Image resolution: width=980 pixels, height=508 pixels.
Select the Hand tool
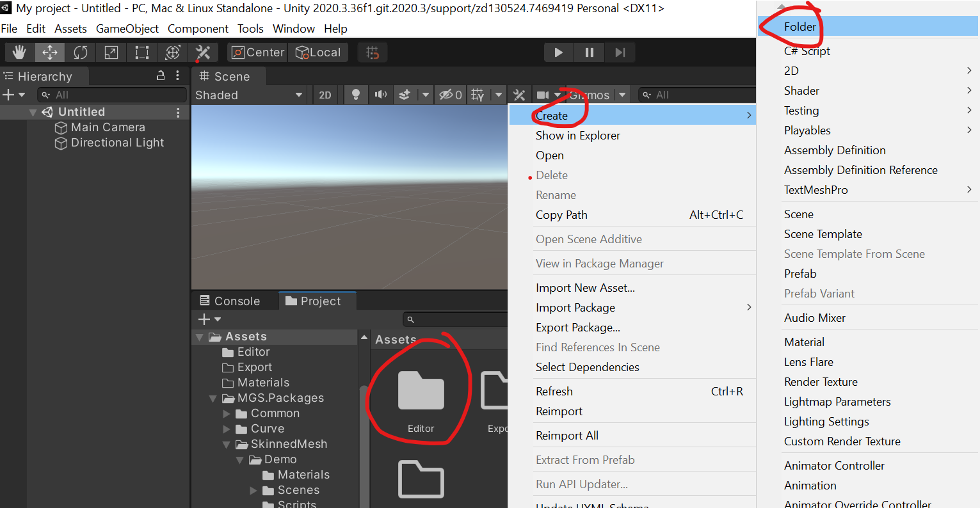tap(19, 52)
